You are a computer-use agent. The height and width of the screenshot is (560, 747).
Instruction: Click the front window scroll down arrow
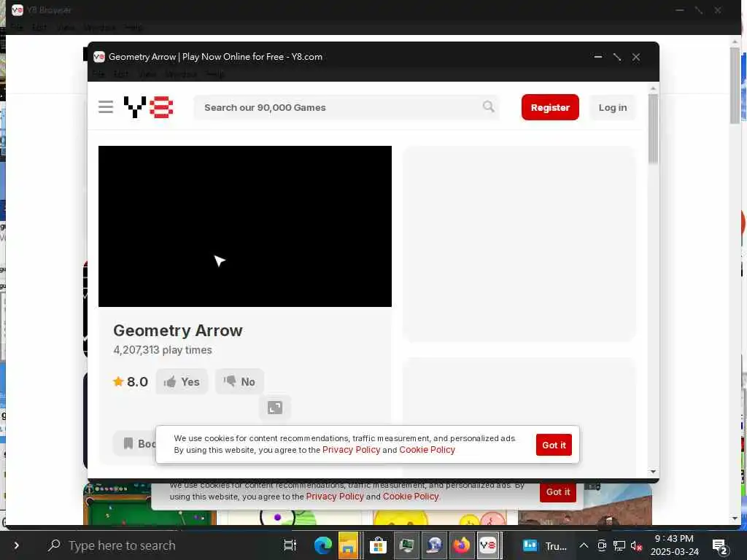point(653,472)
